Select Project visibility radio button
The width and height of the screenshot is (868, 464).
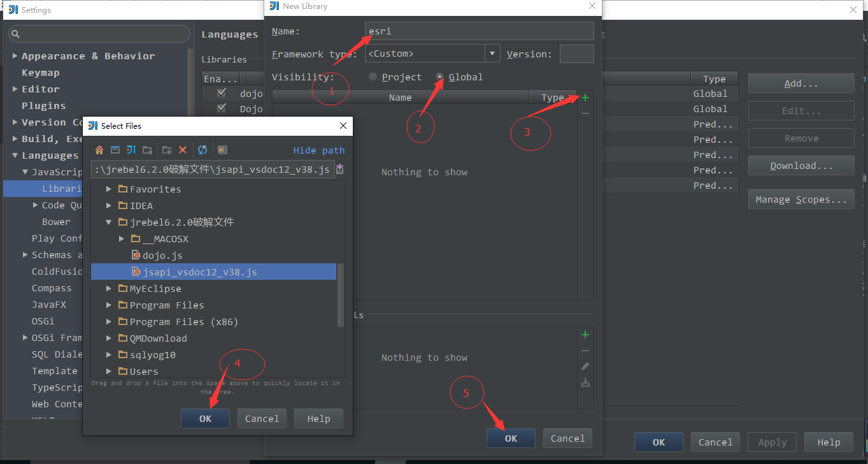(x=373, y=77)
